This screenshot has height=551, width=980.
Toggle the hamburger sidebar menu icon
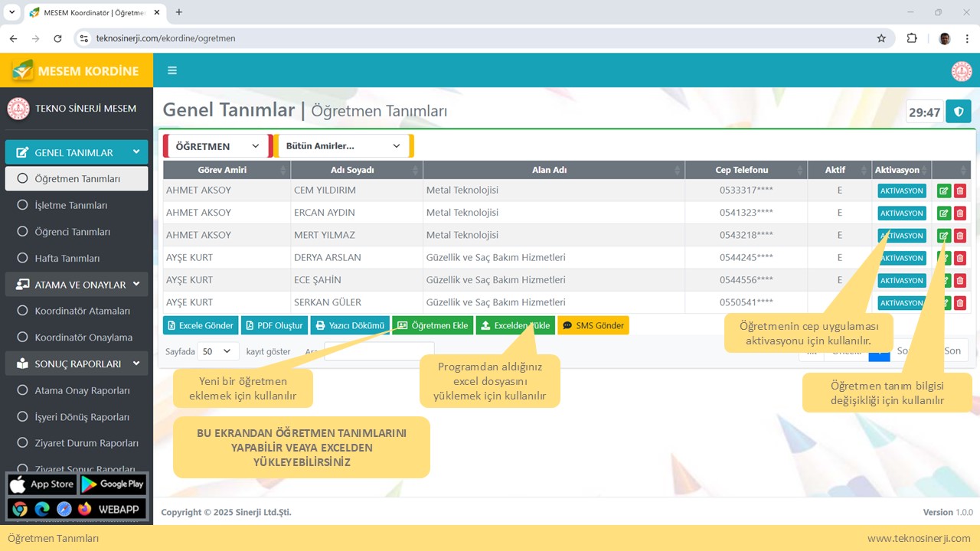(x=172, y=70)
